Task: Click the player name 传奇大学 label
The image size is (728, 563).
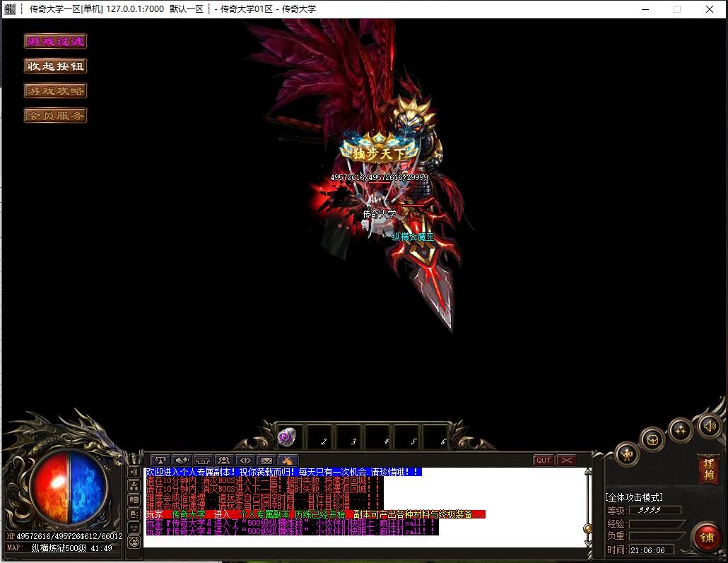Action: pyautogui.click(x=380, y=214)
